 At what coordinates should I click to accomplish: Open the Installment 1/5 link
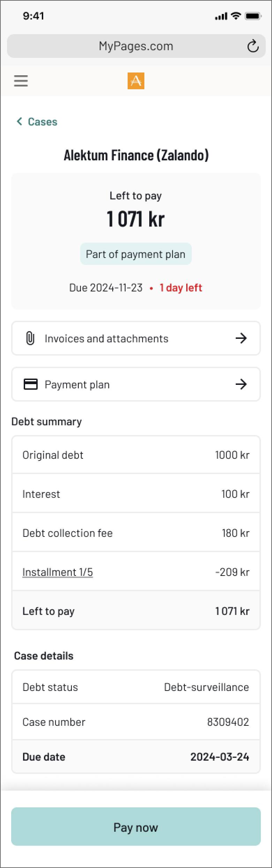[58, 572]
